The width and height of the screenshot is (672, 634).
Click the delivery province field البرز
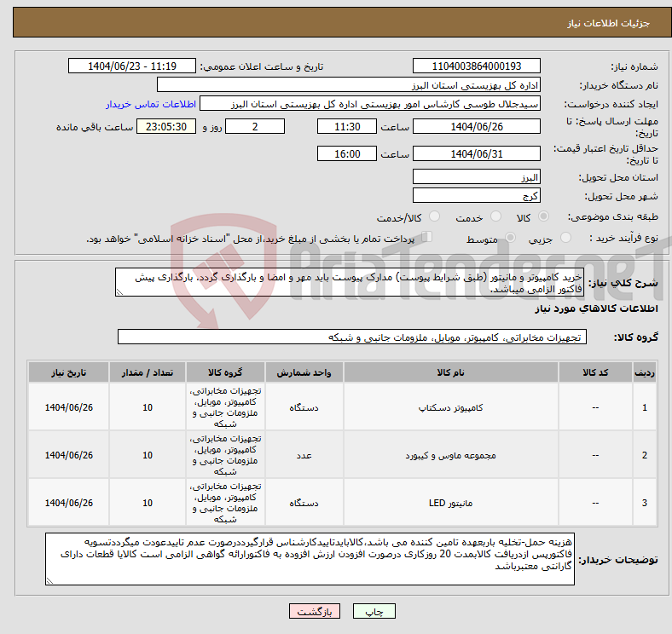coord(476,176)
